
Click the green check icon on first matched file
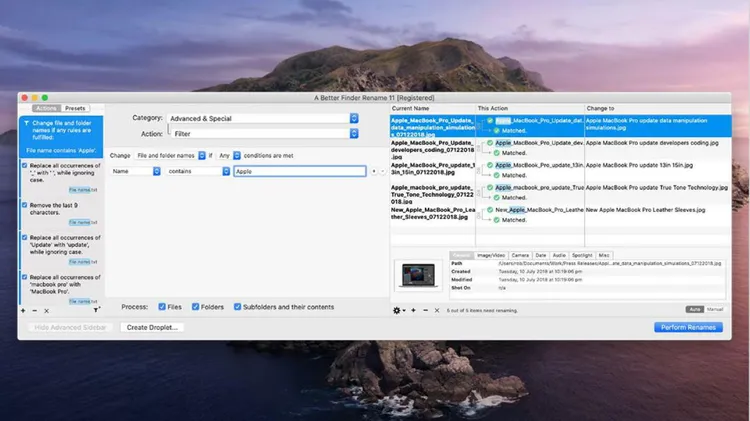point(490,120)
